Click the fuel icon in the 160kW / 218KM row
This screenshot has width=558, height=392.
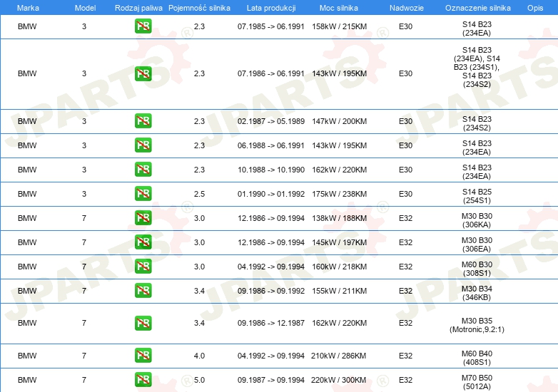pyautogui.click(x=143, y=267)
